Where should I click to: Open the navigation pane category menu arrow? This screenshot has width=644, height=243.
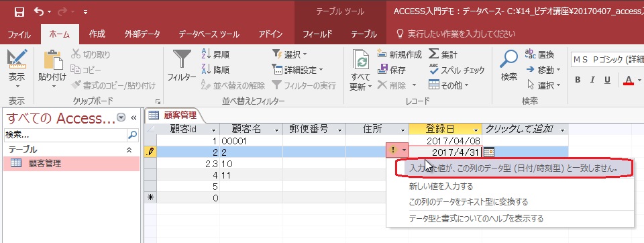121,117
